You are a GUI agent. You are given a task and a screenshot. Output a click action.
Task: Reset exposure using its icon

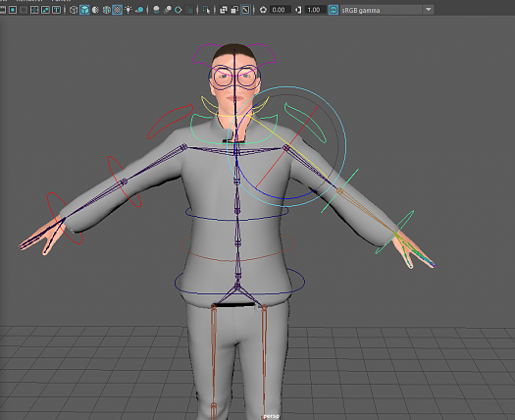click(263, 10)
